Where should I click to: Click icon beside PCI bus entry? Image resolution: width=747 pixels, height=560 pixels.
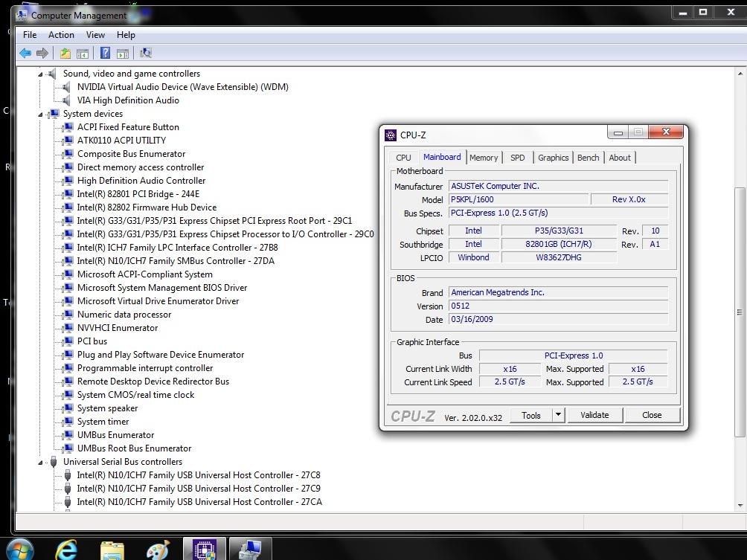coord(68,341)
